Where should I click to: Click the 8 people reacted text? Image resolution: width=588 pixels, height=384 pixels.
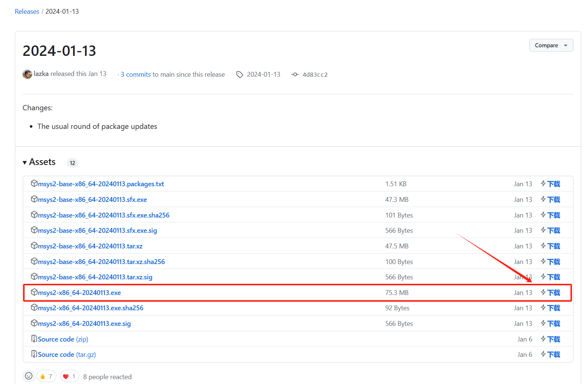coord(107,377)
